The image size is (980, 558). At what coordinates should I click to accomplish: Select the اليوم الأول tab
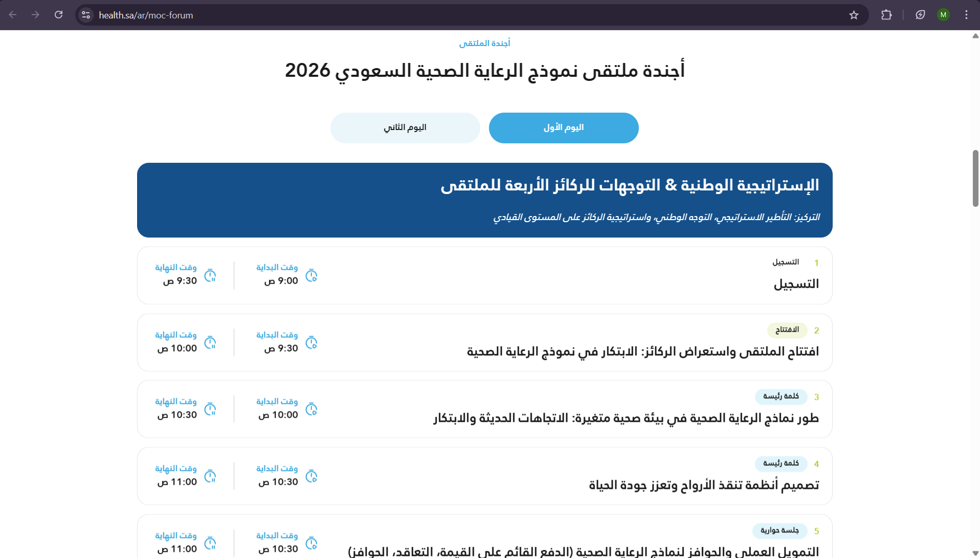(563, 127)
